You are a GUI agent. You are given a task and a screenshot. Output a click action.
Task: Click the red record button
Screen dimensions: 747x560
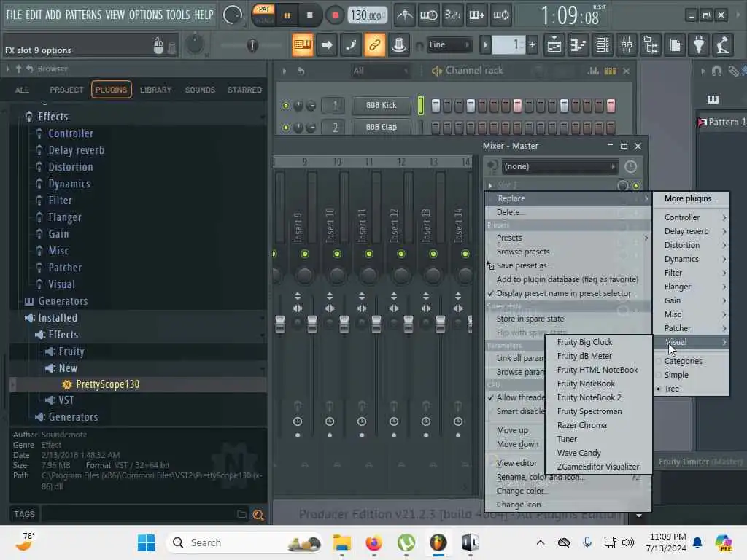coord(335,15)
